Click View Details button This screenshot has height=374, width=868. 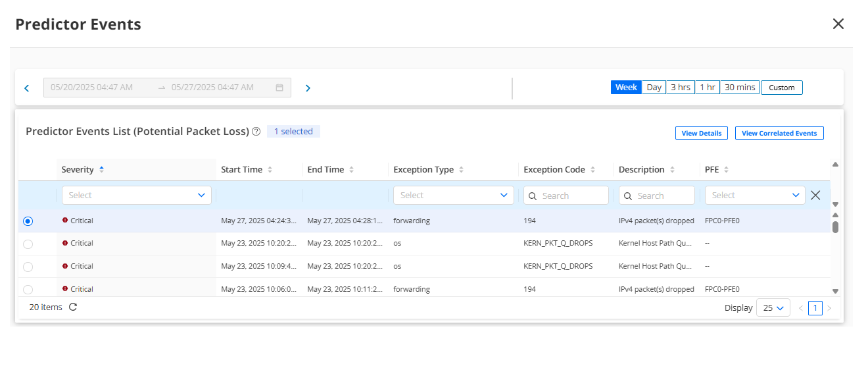pos(701,133)
